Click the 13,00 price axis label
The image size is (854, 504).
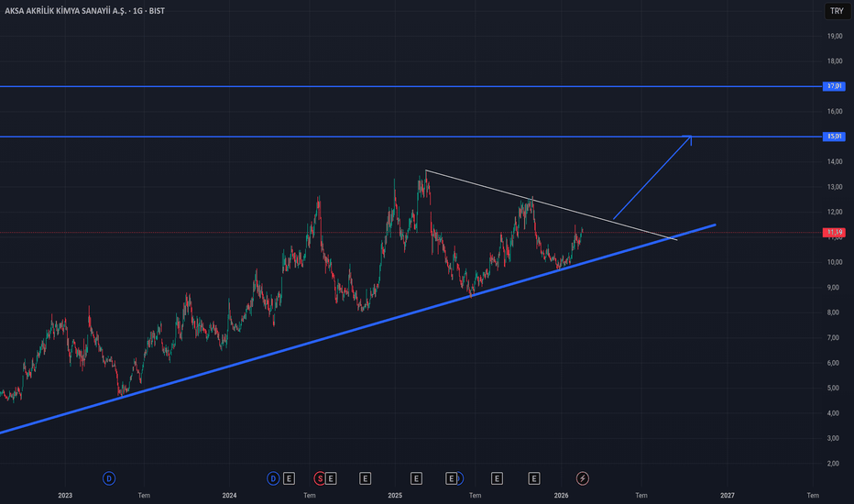point(835,187)
